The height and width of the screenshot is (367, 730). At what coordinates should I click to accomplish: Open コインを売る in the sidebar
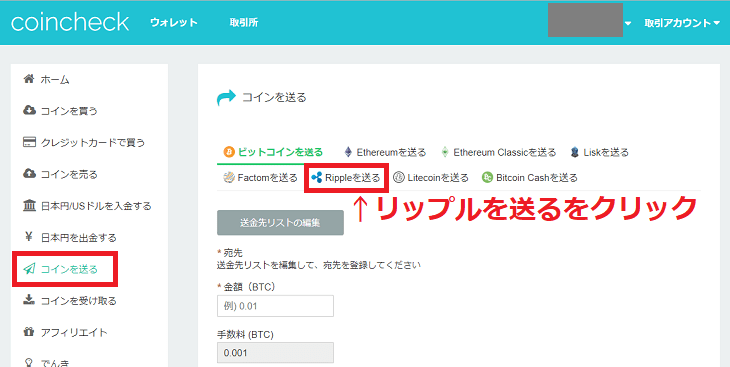point(69,174)
